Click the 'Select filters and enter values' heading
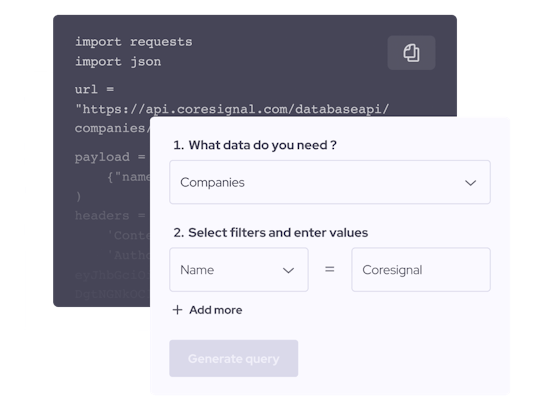This screenshot has width=536, height=420. tap(271, 233)
